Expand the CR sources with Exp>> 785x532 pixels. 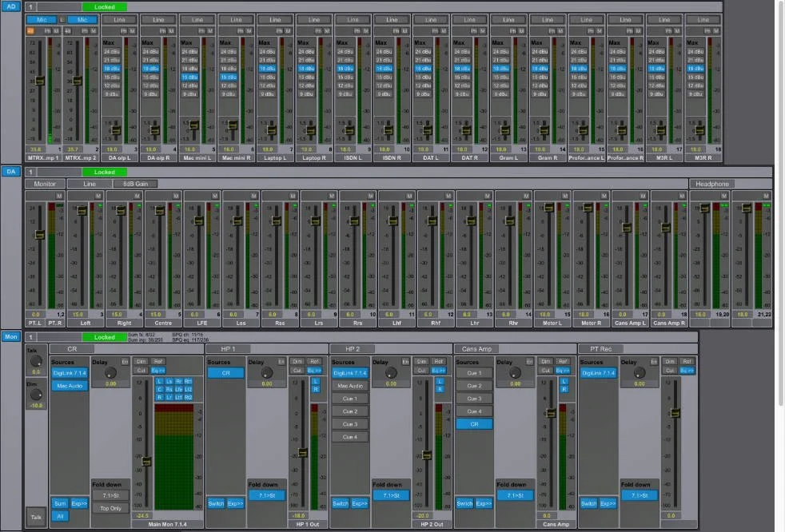[79, 503]
